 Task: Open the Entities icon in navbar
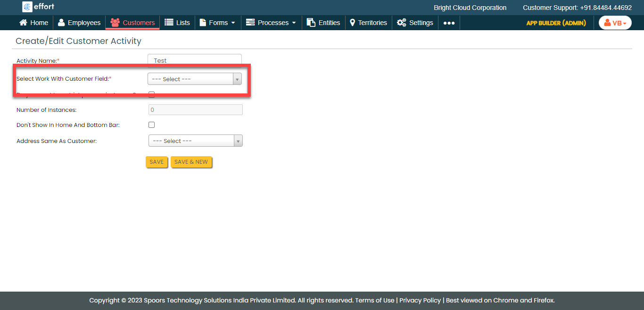click(311, 23)
